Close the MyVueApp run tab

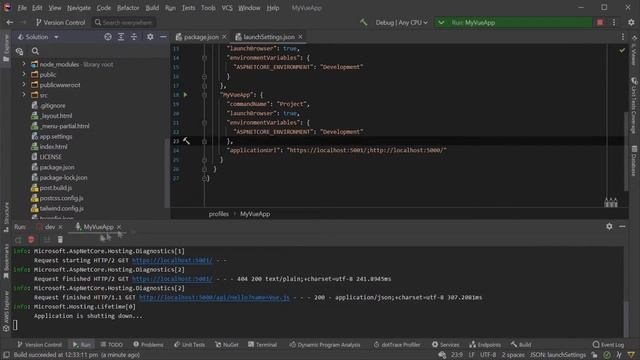click(119, 227)
